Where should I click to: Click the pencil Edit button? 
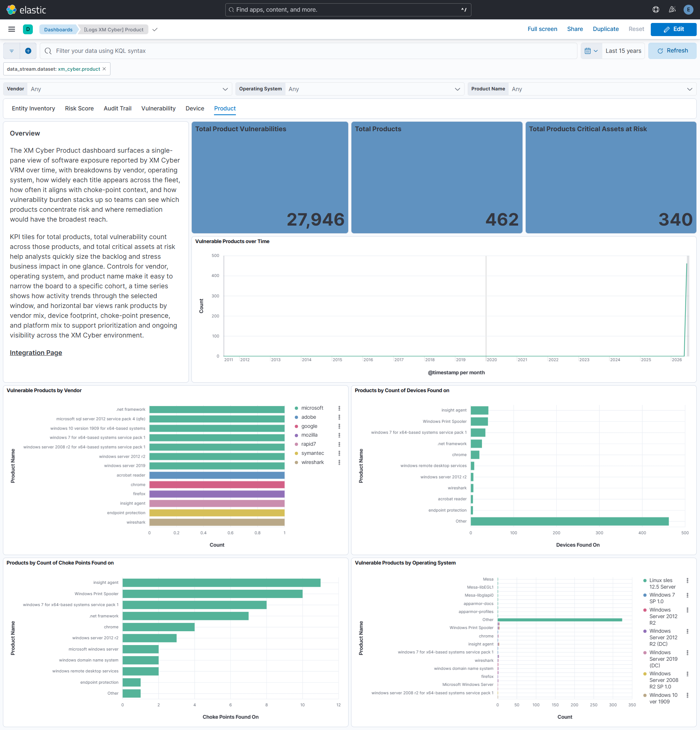673,30
